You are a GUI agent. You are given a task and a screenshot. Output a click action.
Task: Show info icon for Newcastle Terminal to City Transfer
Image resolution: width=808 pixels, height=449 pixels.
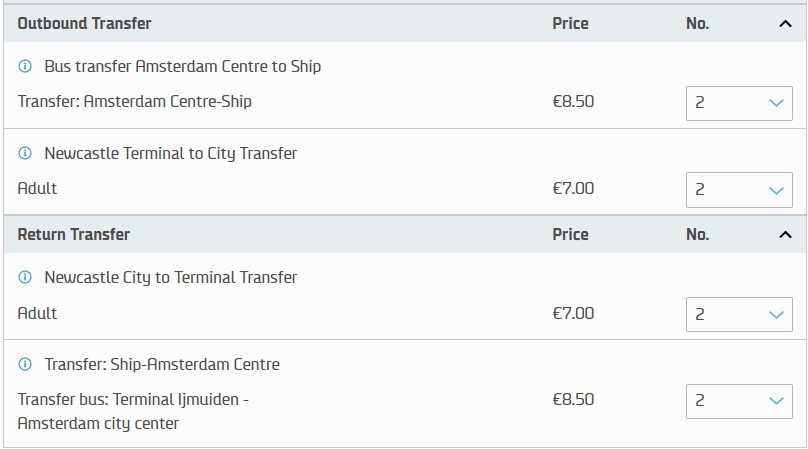pyautogui.click(x=25, y=154)
